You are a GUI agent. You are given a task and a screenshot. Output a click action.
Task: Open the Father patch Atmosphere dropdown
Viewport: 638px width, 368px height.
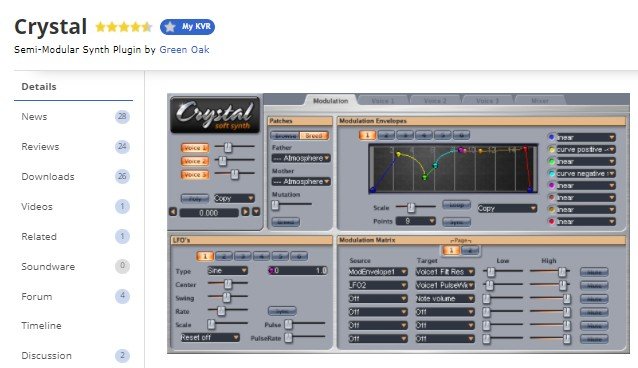pyautogui.click(x=301, y=158)
